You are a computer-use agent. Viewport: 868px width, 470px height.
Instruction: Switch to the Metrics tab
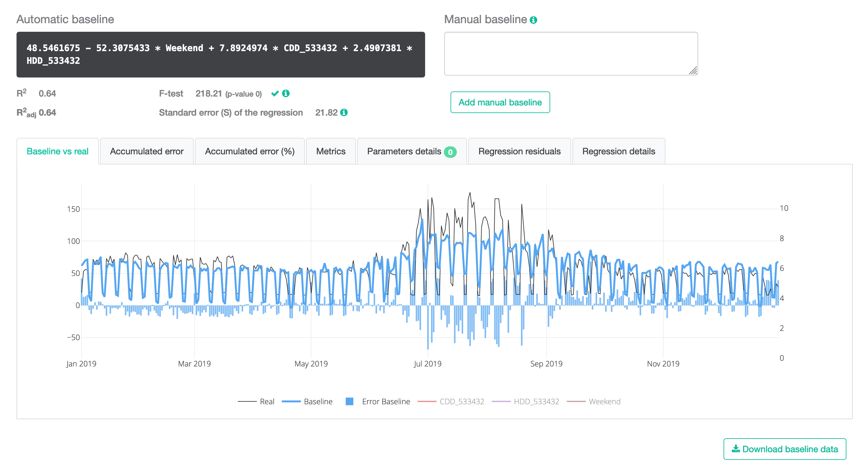pyautogui.click(x=331, y=151)
